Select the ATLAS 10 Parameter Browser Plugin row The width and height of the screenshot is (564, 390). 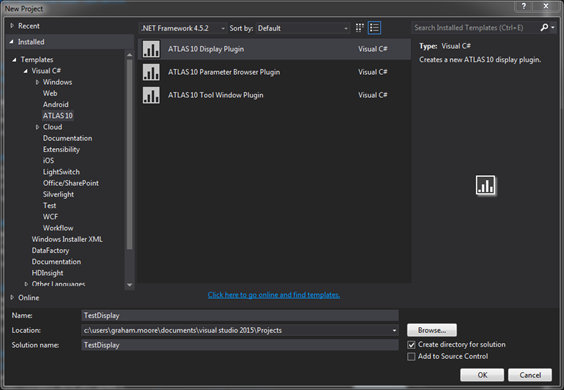point(274,72)
